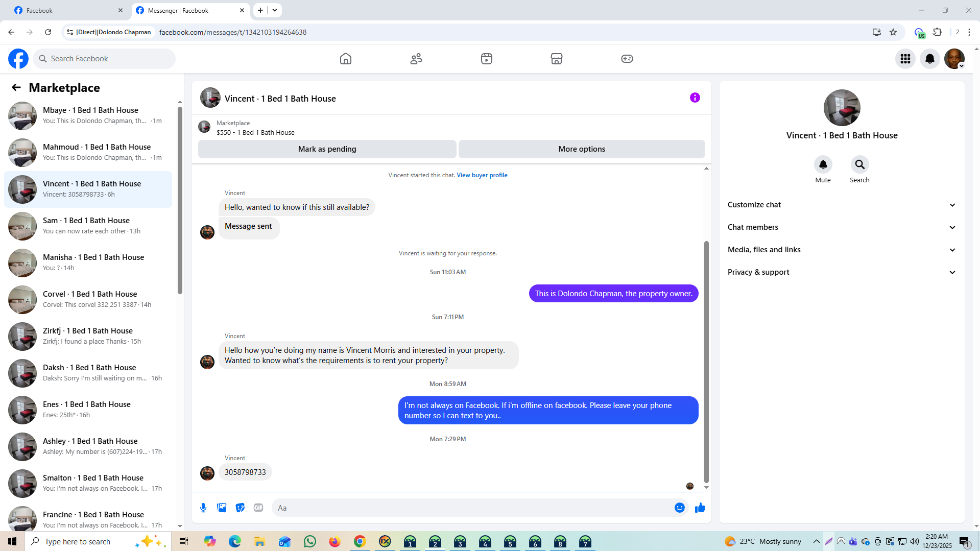Show hidden system tray icons chevron

point(816,541)
